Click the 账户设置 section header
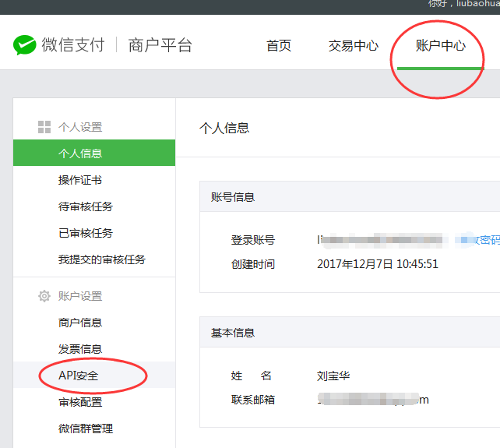 (x=80, y=296)
